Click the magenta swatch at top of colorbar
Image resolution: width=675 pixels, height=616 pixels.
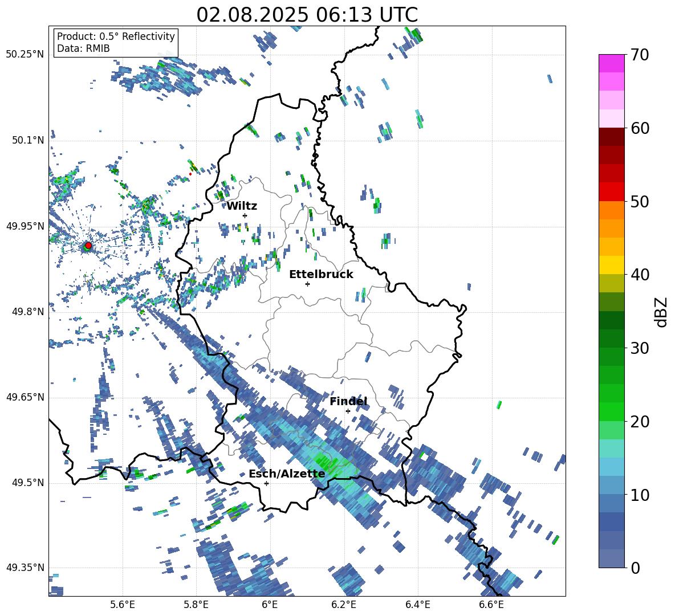(x=611, y=63)
